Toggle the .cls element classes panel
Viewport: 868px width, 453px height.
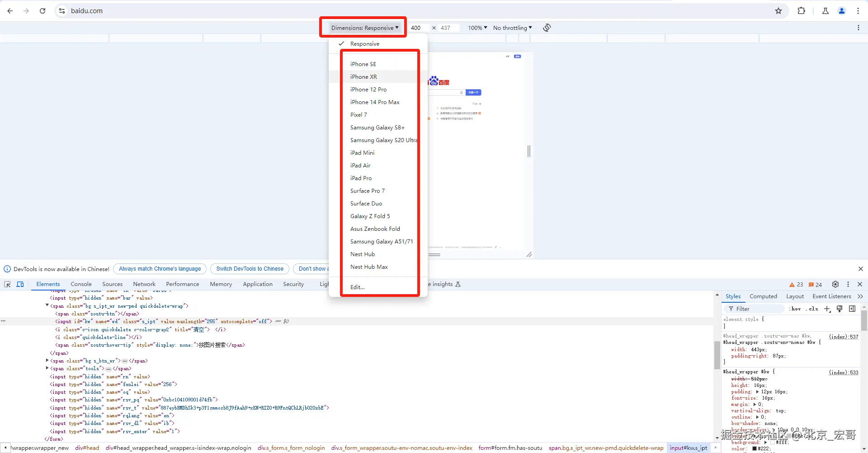click(812, 309)
